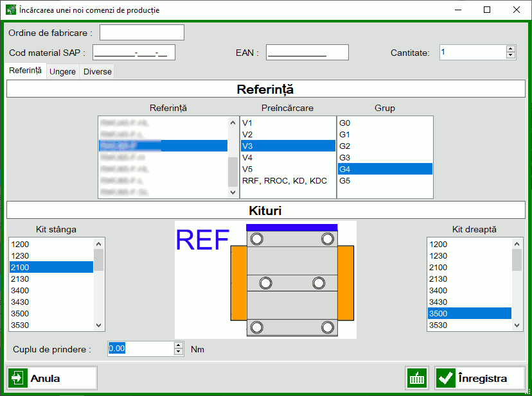This screenshot has width=532, height=396.
Task: Increase Cantitate with the up arrow
Action: point(511,49)
